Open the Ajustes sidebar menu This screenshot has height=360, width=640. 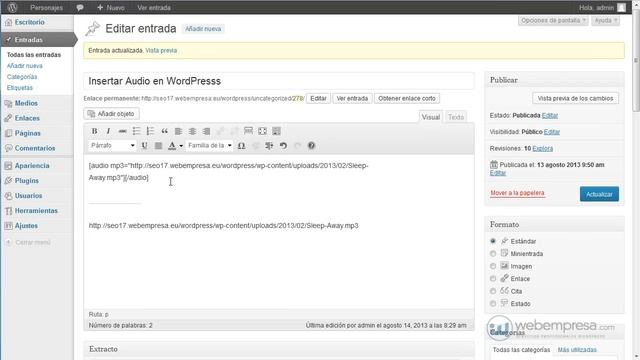pyautogui.click(x=26, y=226)
